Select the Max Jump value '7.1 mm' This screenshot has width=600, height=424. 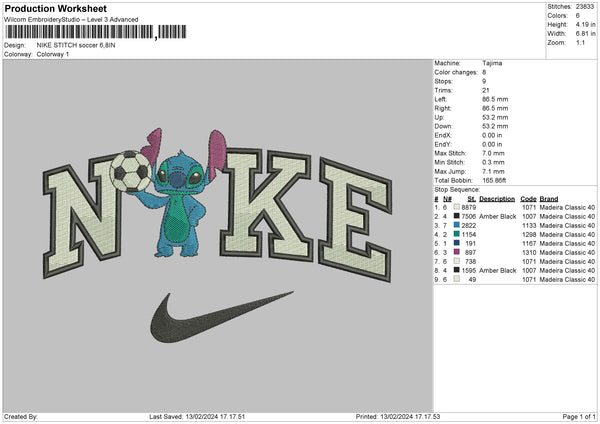coord(493,171)
